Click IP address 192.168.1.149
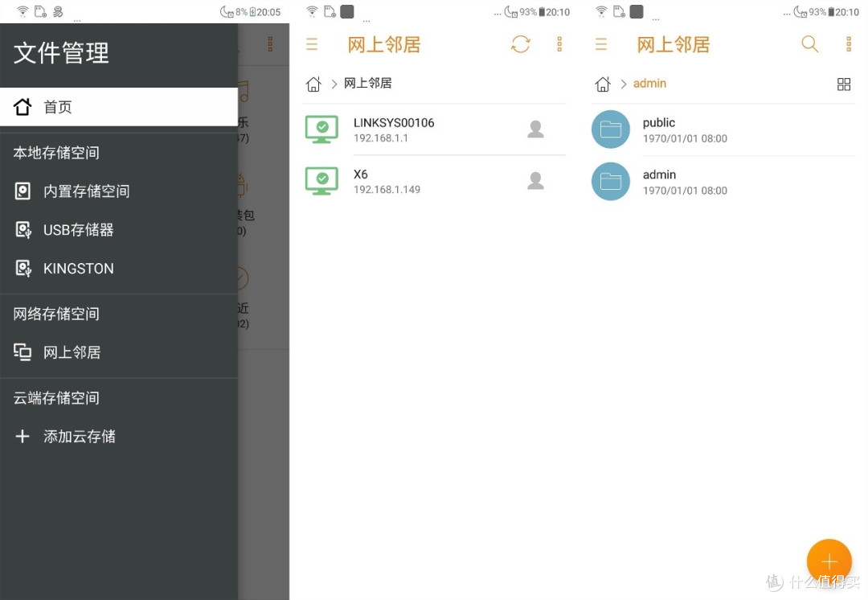This screenshot has width=868, height=600. (387, 190)
